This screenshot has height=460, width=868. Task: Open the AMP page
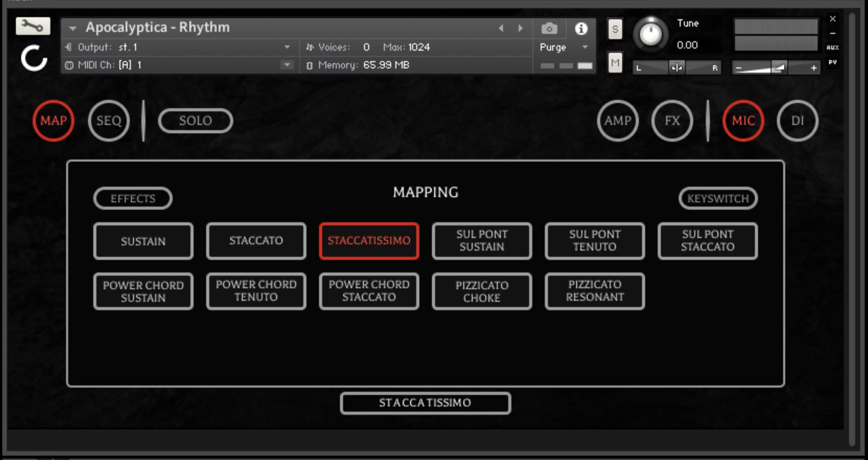618,121
